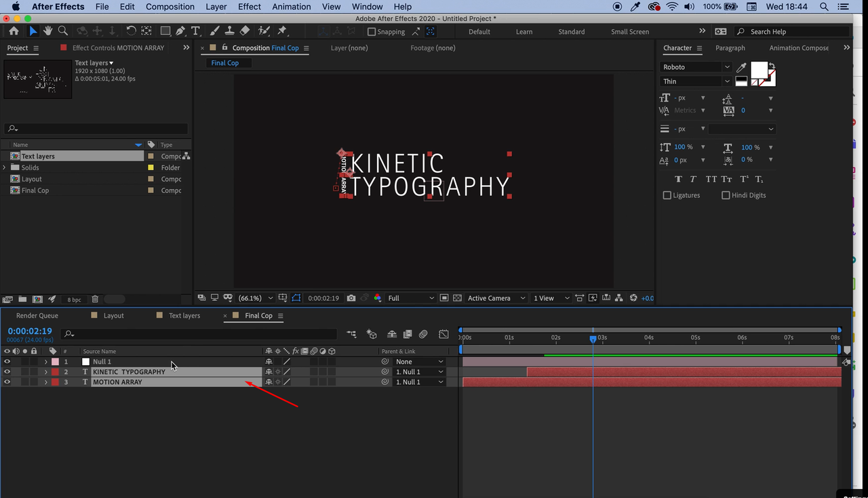Screen dimensions: 868x498
Task: Activate the Rectangle shape tool
Action: [x=165, y=31]
